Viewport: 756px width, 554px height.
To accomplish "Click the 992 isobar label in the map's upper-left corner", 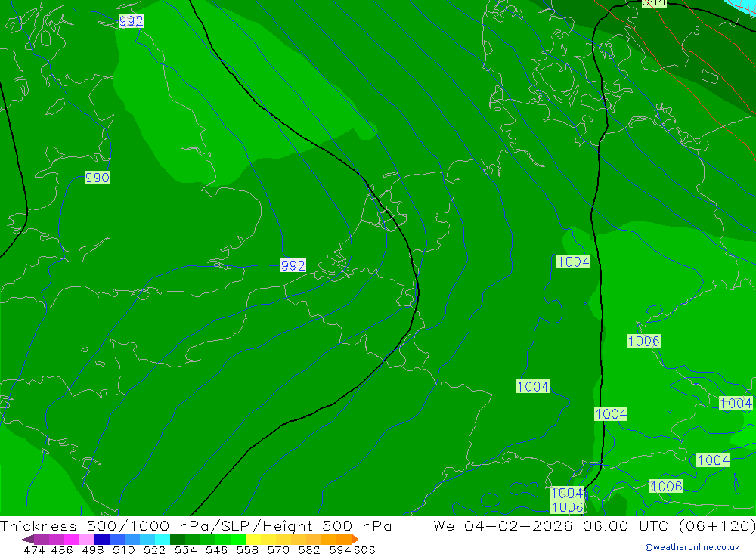I will [x=131, y=21].
